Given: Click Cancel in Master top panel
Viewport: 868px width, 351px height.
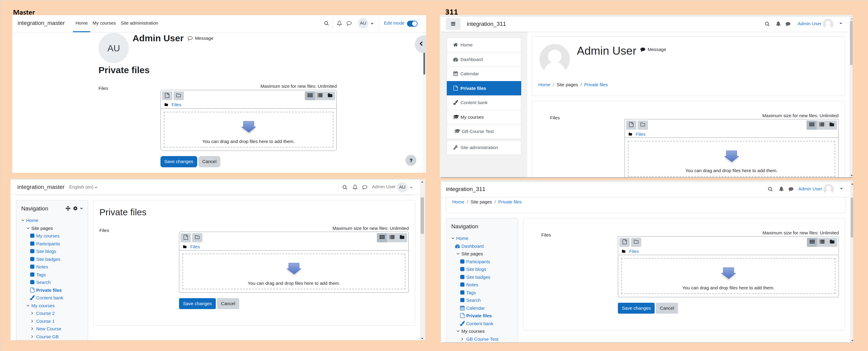Looking at the screenshot, I should [209, 162].
